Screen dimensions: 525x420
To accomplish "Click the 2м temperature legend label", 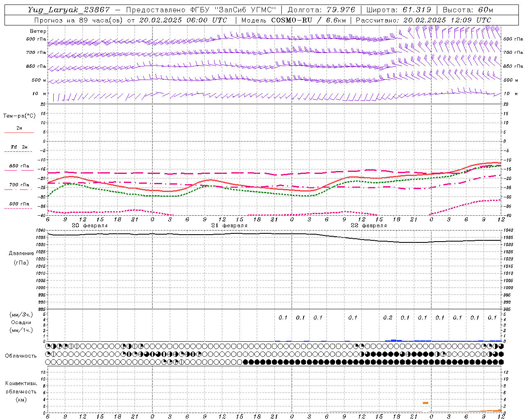I will click(x=19, y=128).
